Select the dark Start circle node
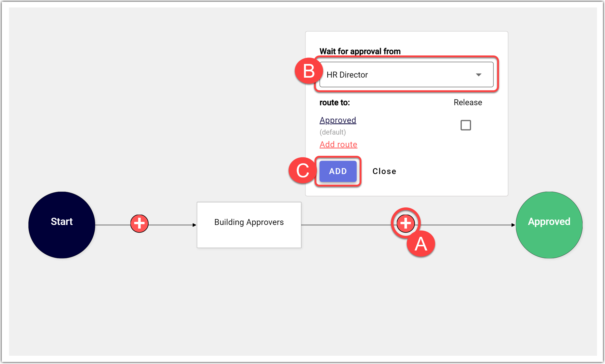The image size is (605, 364). point(62,225)
